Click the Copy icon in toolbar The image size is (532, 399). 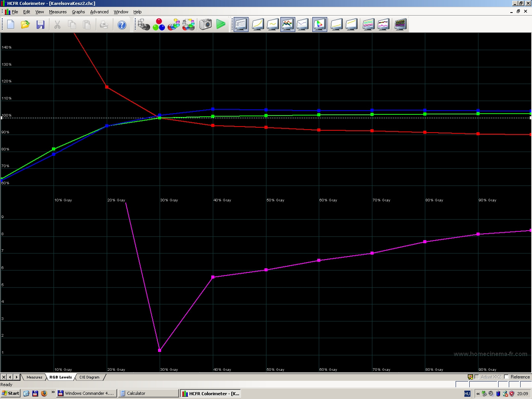pos(72,25)
